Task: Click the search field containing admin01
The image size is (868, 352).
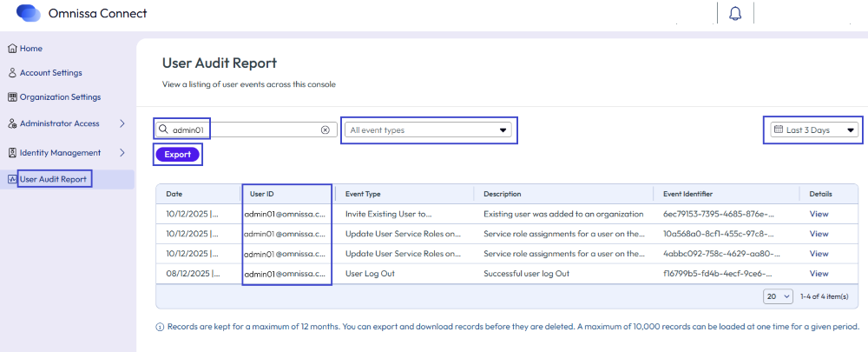Action: click(x=247, y=130)
